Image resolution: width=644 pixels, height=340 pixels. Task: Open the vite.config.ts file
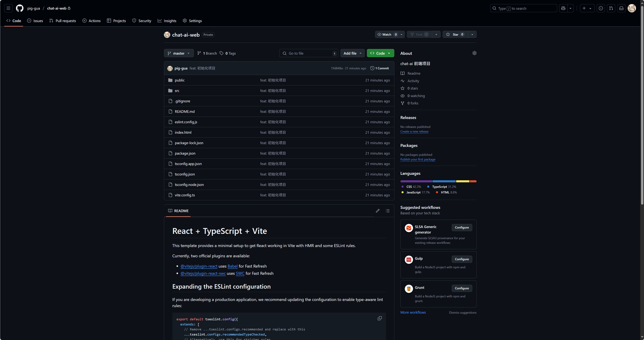[x=185, y=195]
